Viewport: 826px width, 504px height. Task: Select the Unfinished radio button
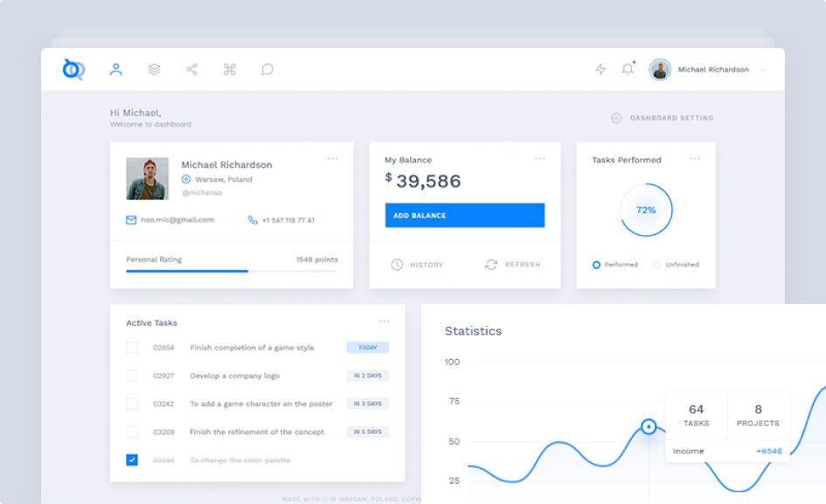pos(657,265)
